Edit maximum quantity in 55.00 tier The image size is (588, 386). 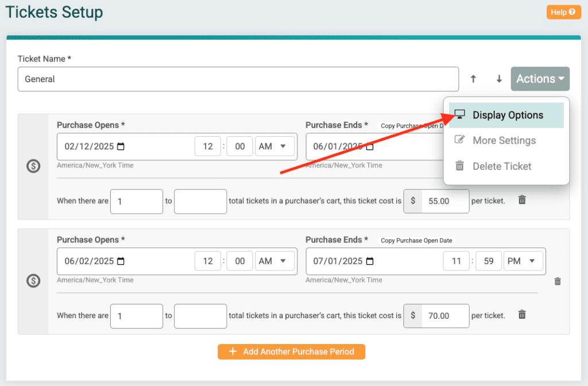pos(200,202)
